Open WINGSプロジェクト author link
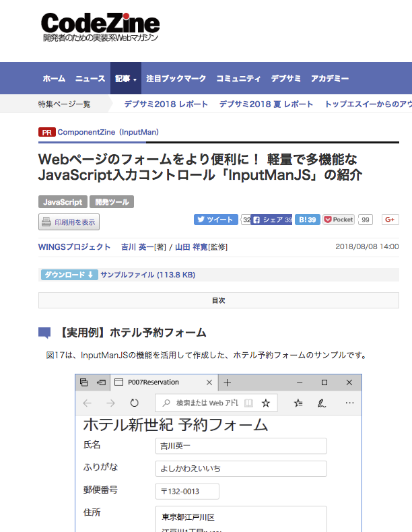The height and width of the screenshot is (532, 412). click(x=74, y=247)
